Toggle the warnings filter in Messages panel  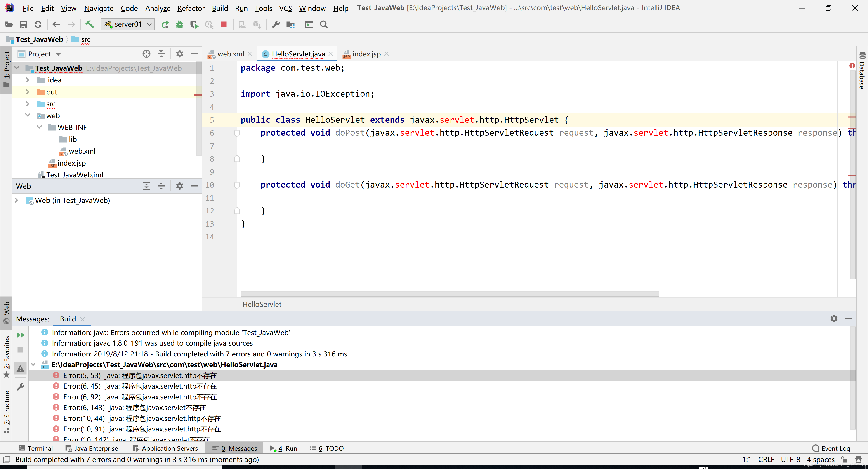point(21,369)
